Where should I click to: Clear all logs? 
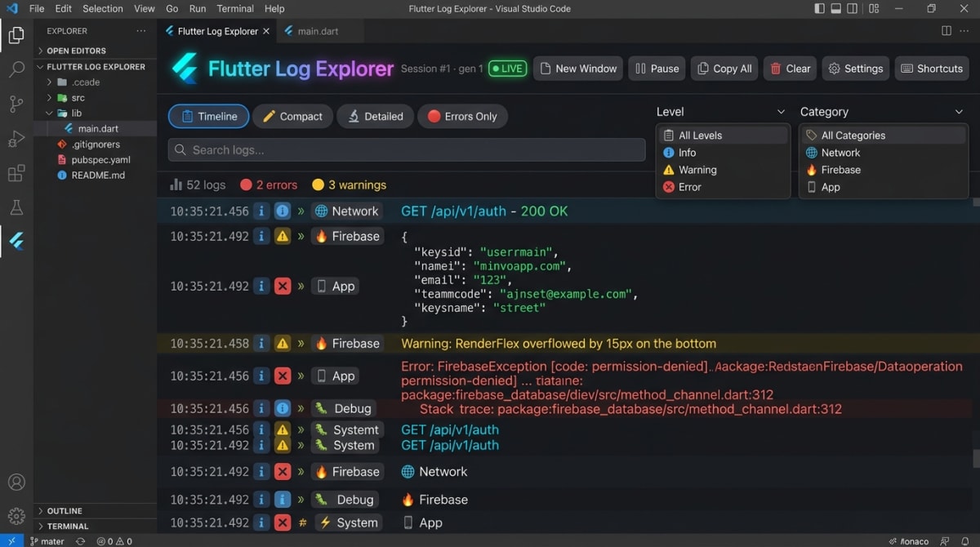pyautogui.click(x=790, y=69)
